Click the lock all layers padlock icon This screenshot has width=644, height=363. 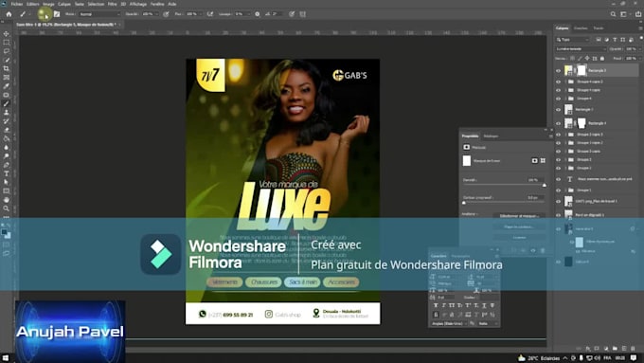click(602, 59)
